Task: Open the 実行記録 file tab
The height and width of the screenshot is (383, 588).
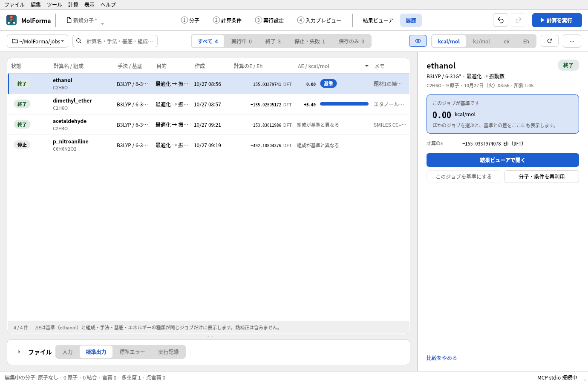Action: tap(168, 352)
